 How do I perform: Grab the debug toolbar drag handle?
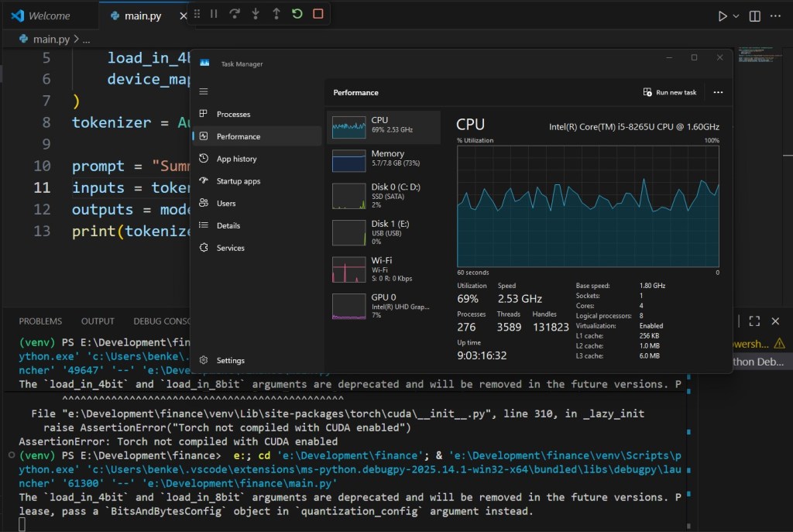pyautogui.click(x=197, y=14)
